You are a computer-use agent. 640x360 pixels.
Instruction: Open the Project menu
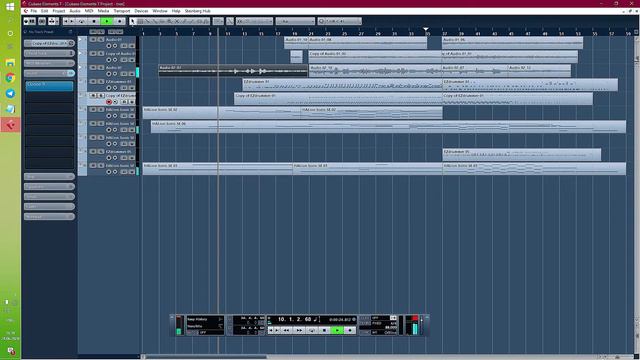pyautogui.click(x=59, y=11)
